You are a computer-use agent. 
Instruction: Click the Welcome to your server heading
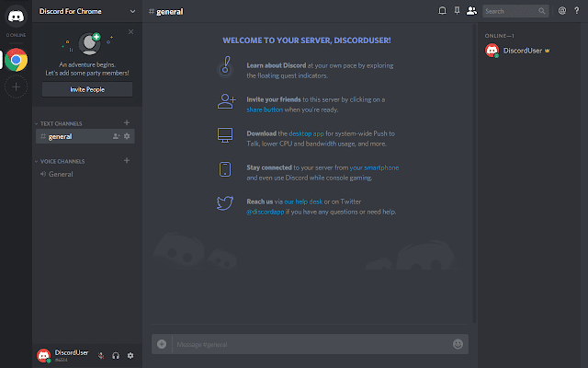click(x=306, y=40)
